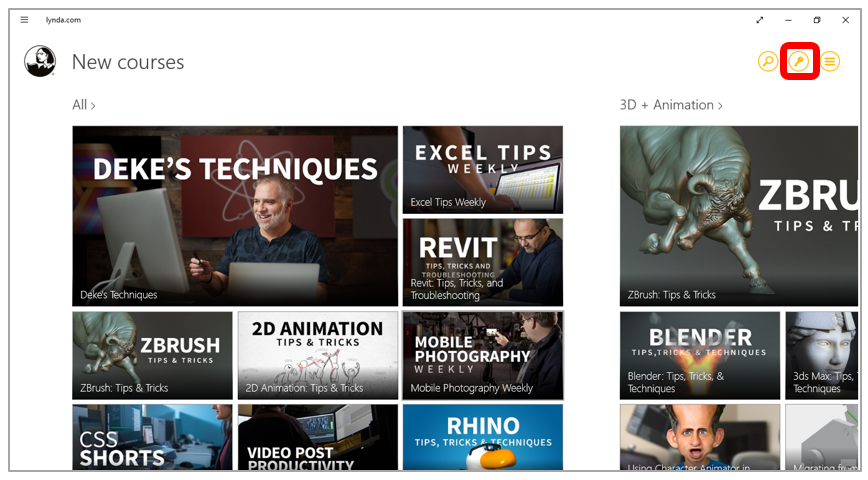Open Revit Tips, Tricks and Troubleshooting tile

(x=483, y=262)
